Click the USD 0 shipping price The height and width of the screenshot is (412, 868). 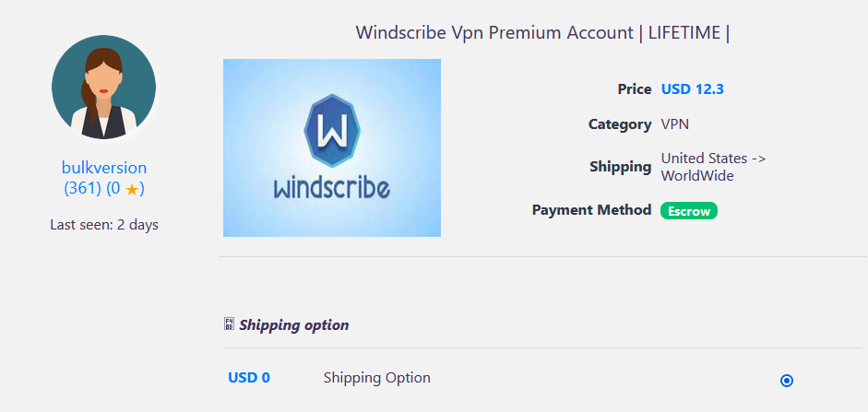(x=249, y=378)
